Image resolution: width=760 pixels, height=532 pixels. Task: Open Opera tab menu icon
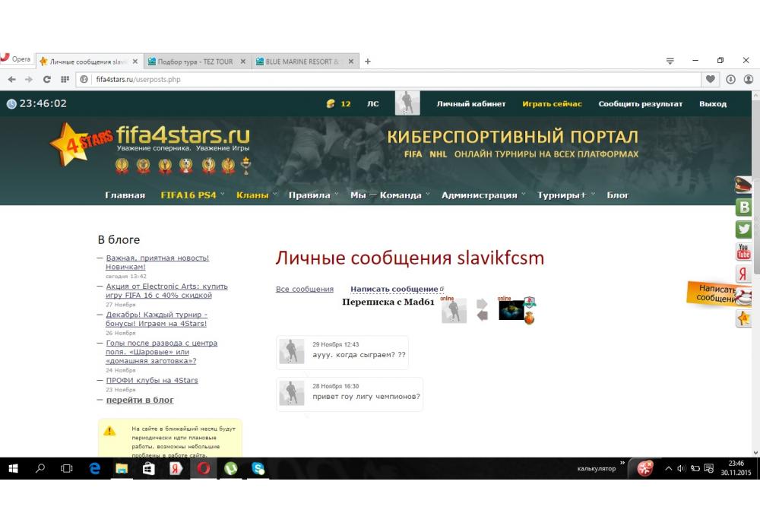(670, 61)
